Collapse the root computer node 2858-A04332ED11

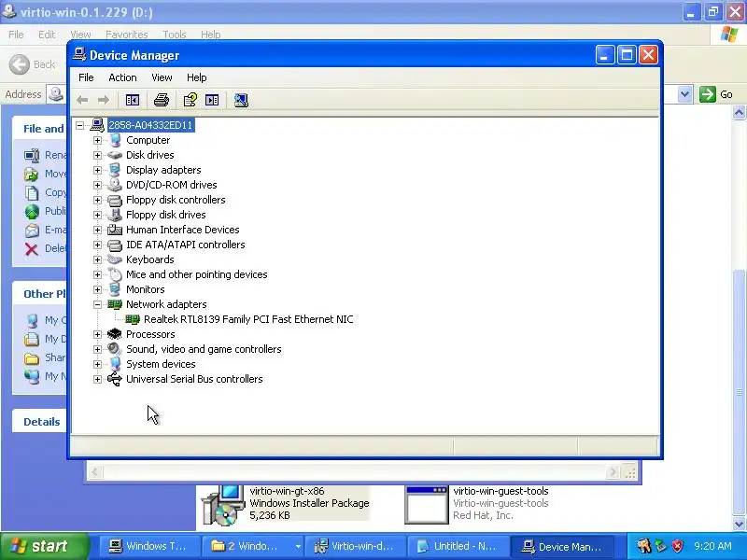(x=80, y=125)
